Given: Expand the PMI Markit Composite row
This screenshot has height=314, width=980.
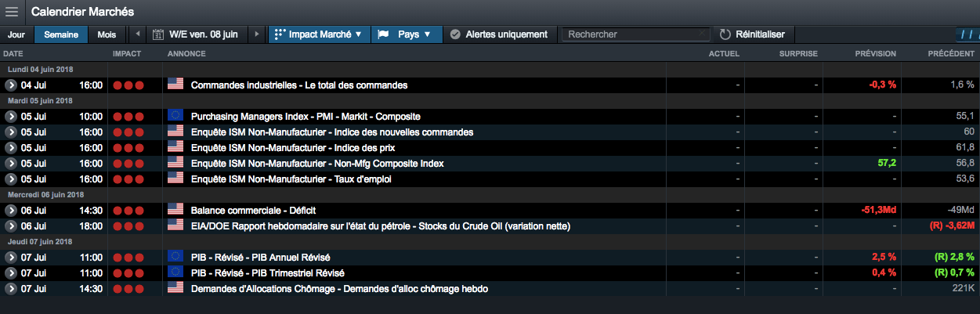Looking at the screenshot, I should click(11, 116).
